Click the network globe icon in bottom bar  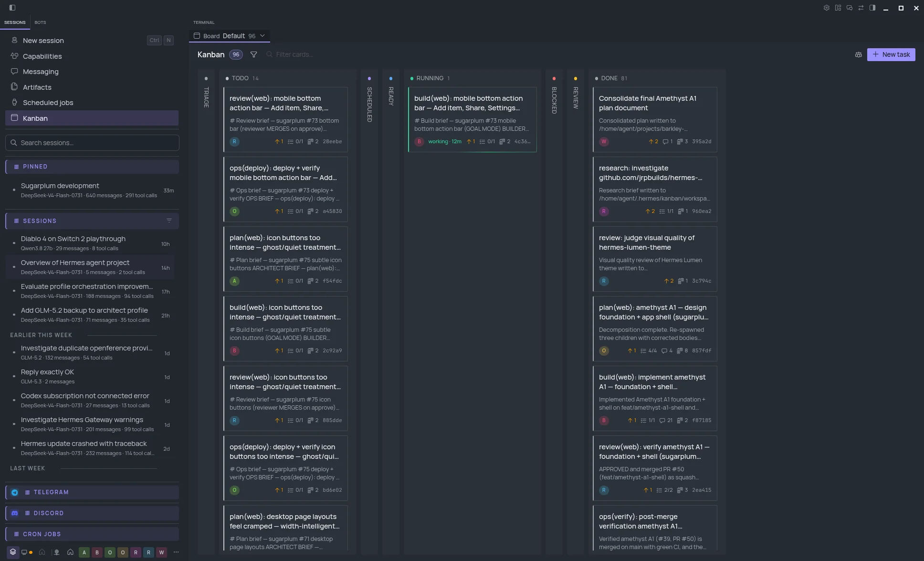56,552
